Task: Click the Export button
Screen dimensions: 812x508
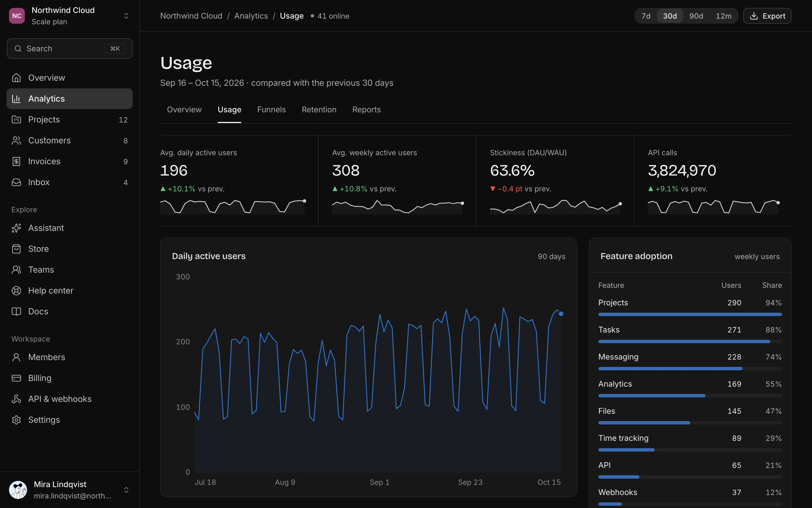Action: pyautogui.click(x=767, y=16)
